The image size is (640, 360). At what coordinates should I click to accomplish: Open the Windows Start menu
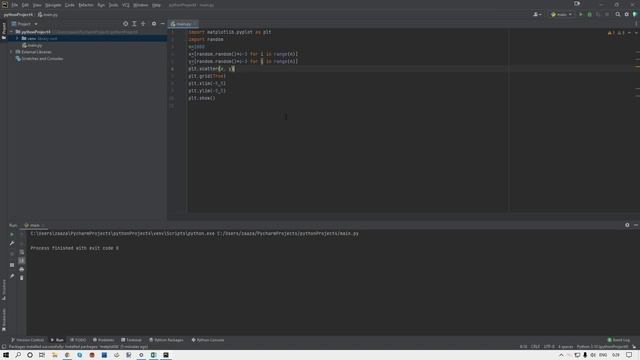coord(6,355)
